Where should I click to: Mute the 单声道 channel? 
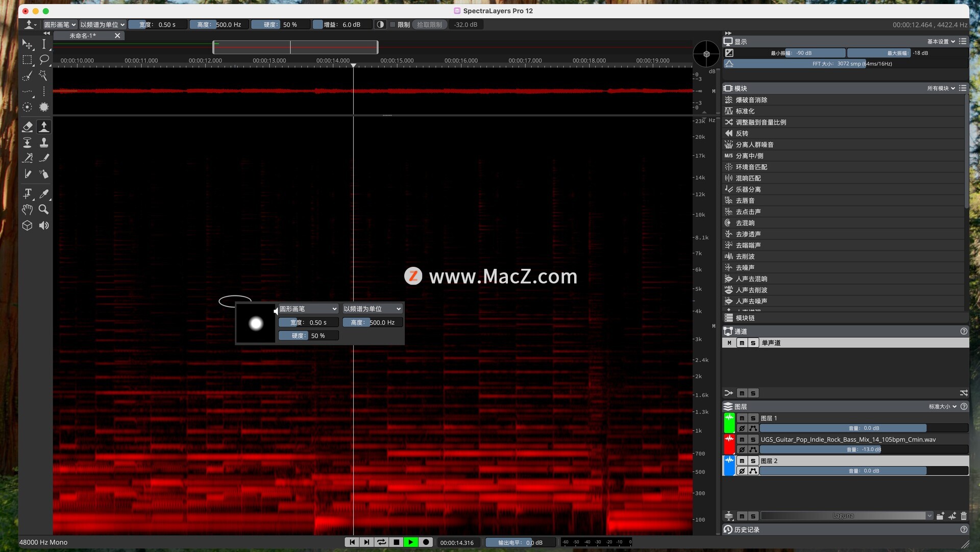click(x=742, y=343)
